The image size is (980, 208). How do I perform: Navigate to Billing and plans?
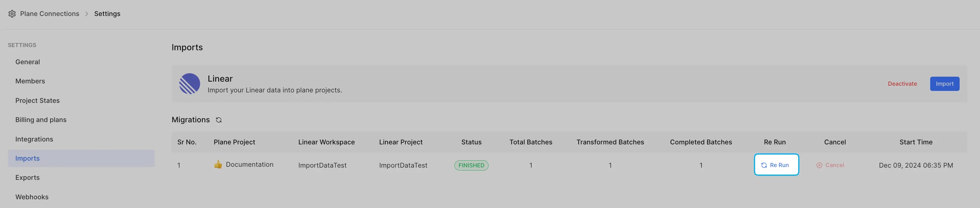point(41,120)
